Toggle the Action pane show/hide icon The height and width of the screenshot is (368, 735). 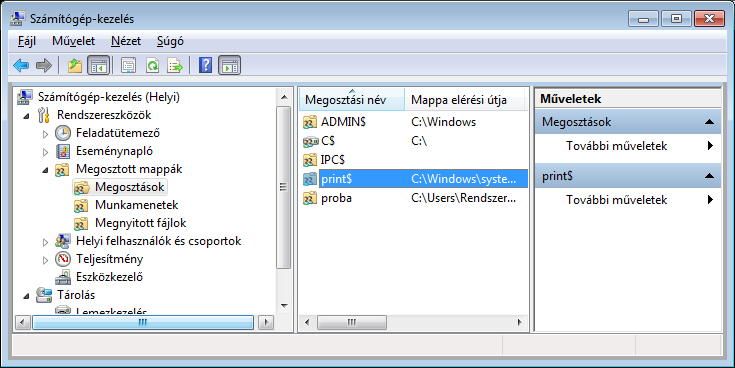pyautogui.click(x=229, y=65)
